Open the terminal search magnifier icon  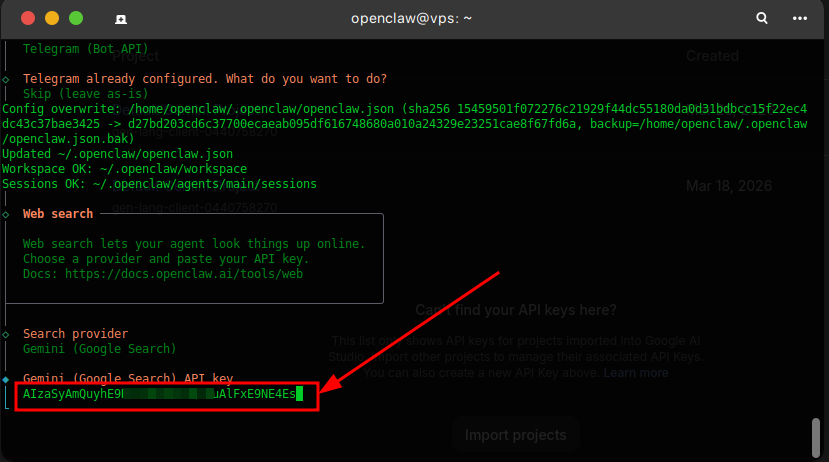coord(762,18)
